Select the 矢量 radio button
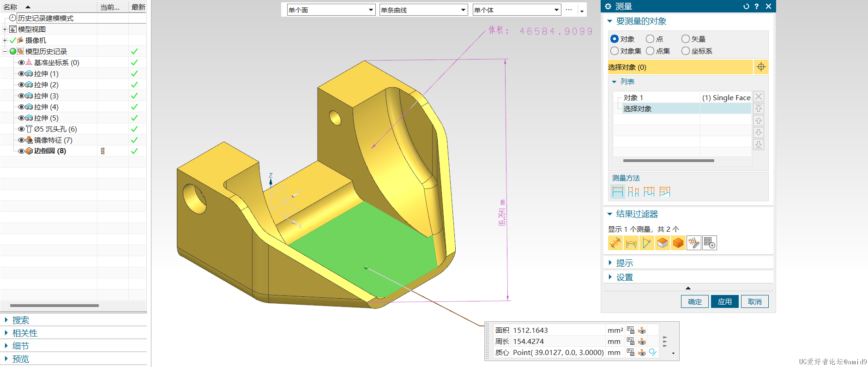The width and height of the screenshot is (868, 367). point(686,39)
